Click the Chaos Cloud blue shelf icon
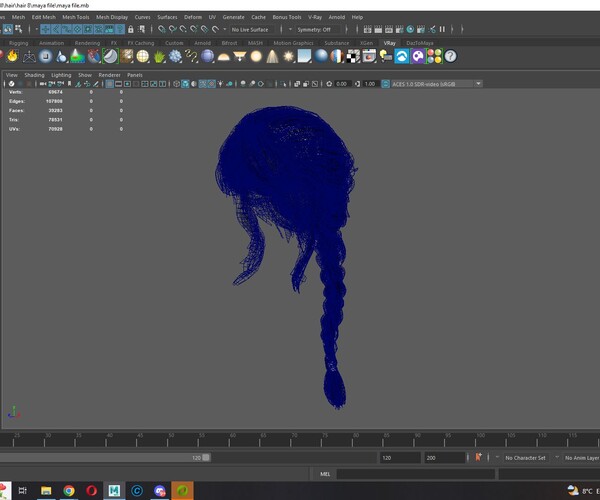This screenshot has width=600, height=500. pos(402,57)
